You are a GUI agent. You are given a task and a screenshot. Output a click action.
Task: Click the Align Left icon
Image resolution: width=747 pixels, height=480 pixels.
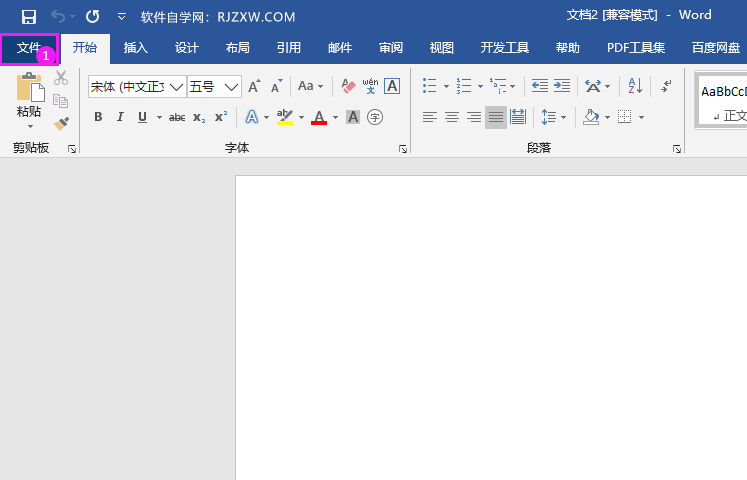click(430, 117)
